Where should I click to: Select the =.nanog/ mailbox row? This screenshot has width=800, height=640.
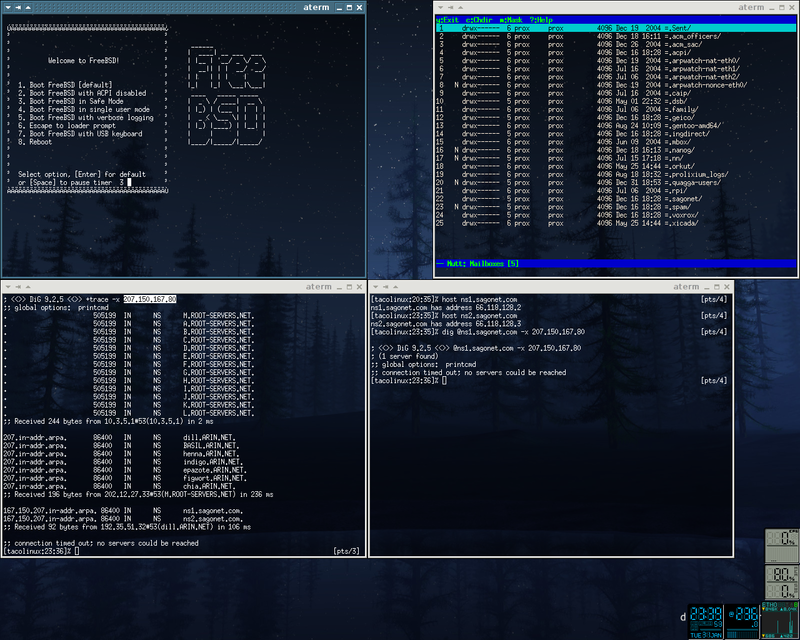[x=616, y=150]
